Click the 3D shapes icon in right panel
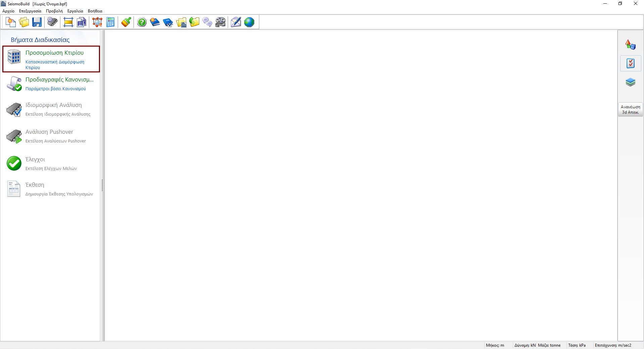644x349 pixels. click(631, 45)
